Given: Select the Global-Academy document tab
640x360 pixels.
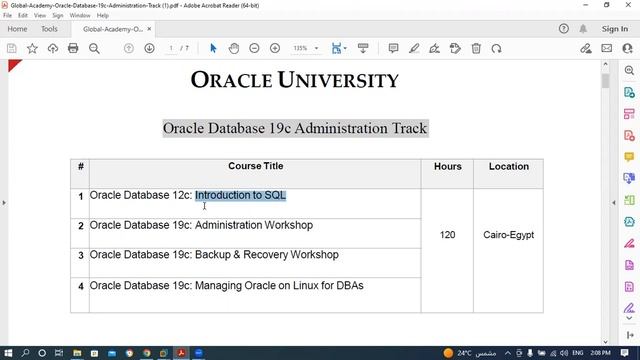Looking at the screenshot, I should 113,29.
